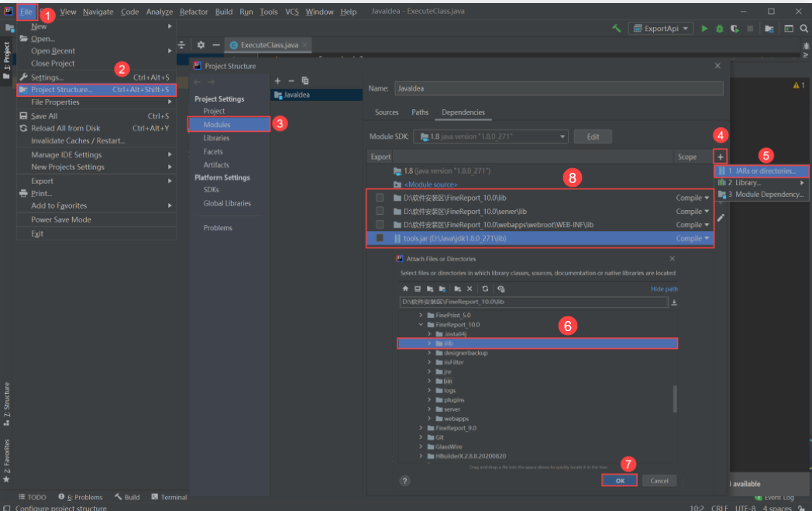Expand the FineReport_9.0 folder node

tap(421, 428)
